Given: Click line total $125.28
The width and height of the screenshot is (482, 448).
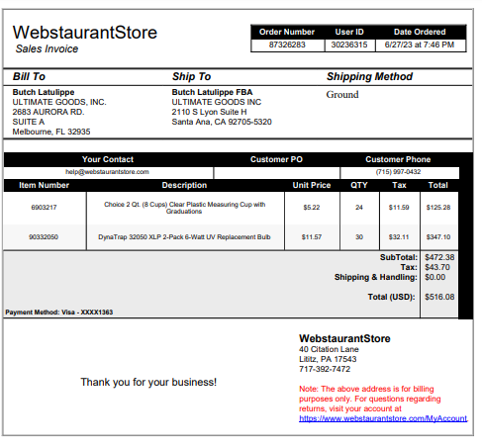Looking at the screenshot, I should point(438,208).
